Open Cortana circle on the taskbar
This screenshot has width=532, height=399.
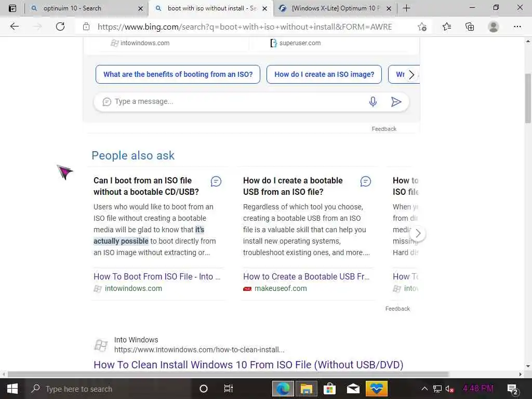coord(204,389)
